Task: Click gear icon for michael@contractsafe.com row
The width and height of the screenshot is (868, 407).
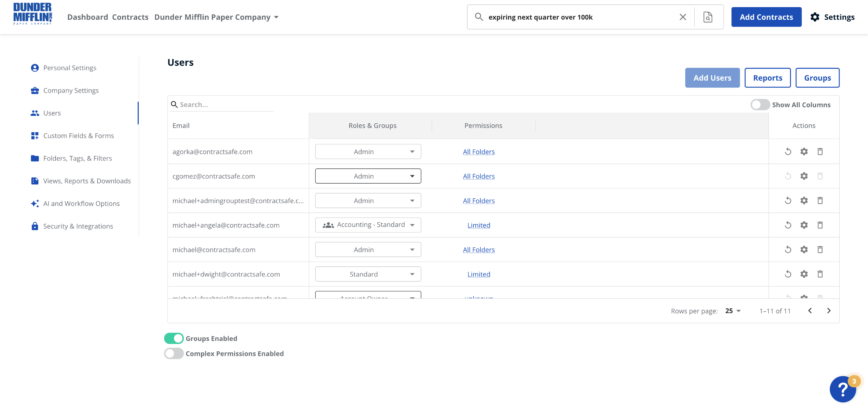Action: 804,250
